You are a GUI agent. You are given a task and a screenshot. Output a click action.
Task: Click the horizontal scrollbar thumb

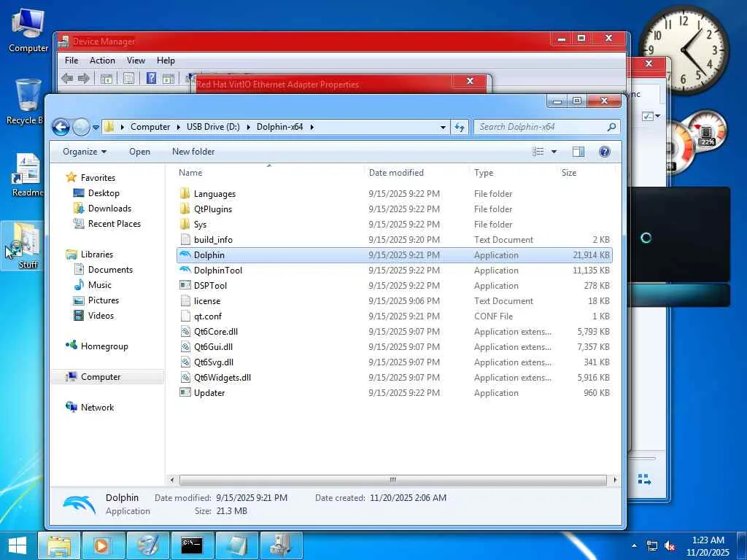click(x=393, y=480)
